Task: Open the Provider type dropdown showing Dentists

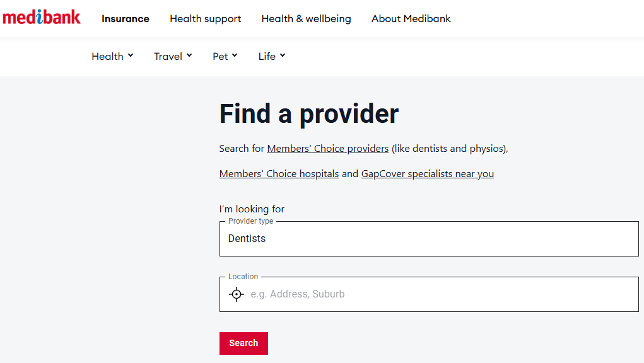Action: click(429, 239)
